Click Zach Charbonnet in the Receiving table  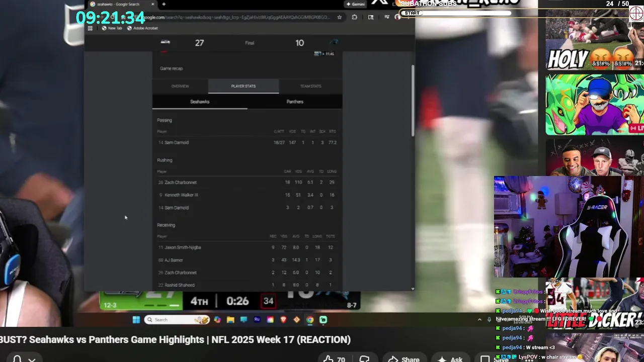pos(180,273)
